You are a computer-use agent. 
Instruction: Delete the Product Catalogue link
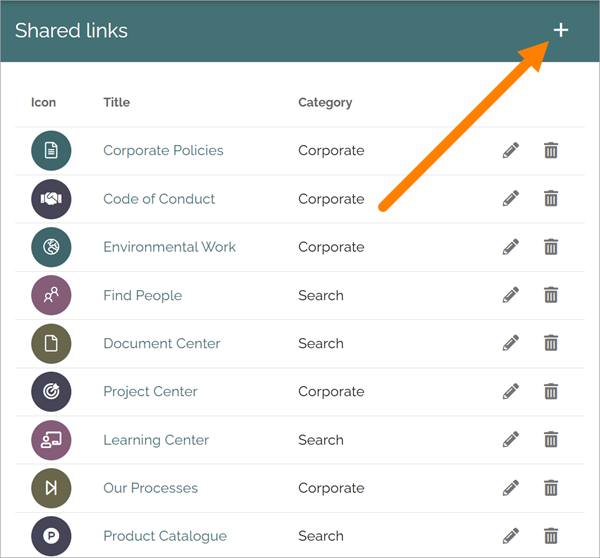pyautogui.click(x=551, y=536)
